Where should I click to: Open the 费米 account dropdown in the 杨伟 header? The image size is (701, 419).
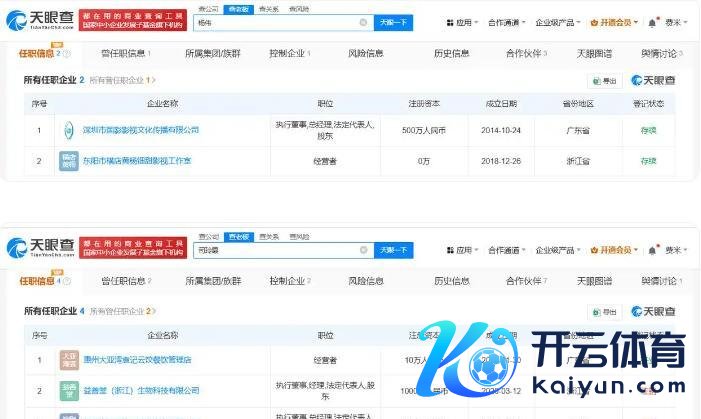(x=678, y=23)
